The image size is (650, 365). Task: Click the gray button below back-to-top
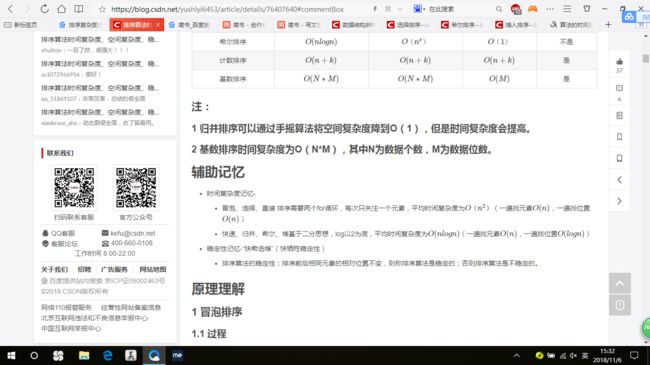pos(620,305)
